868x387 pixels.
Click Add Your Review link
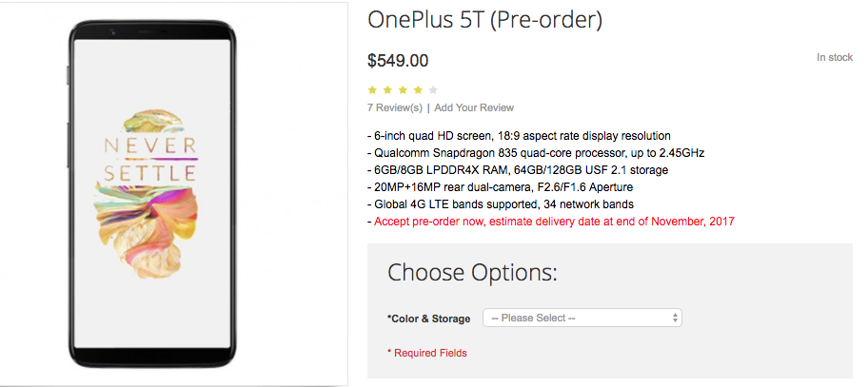click(x=474, y=107)
